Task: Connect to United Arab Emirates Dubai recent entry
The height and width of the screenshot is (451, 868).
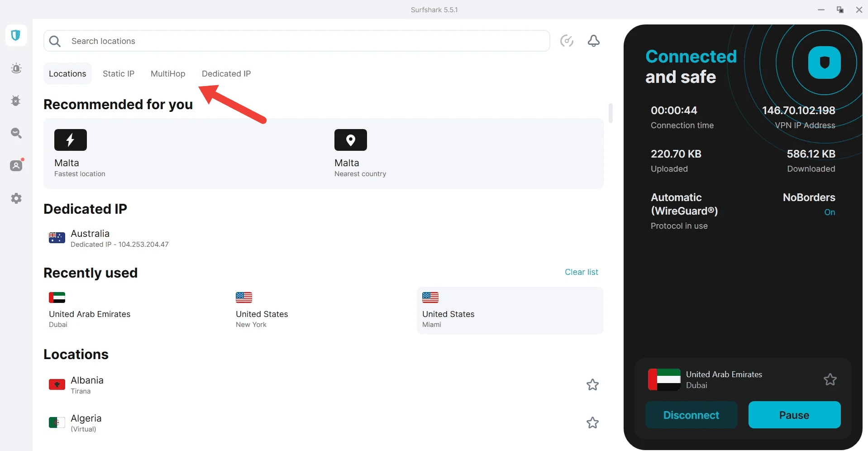Action: [137, 311]
